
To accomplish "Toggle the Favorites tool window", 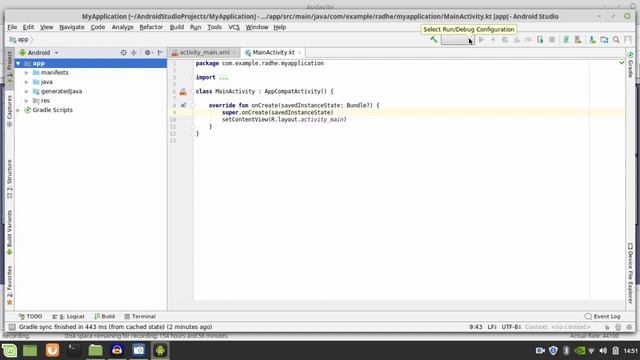I will pos(9,285).
